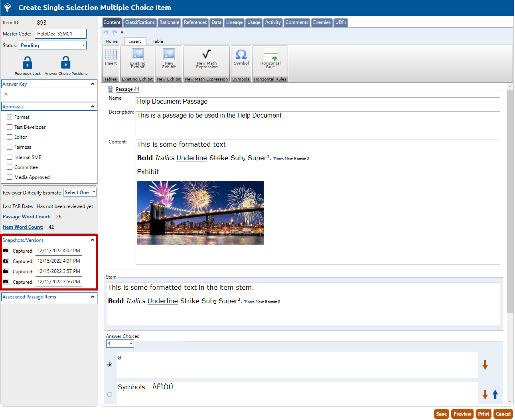Screen dimensions: 515x420
Task: Open the Passage Word Count link
Action: [x=27, y=217]
